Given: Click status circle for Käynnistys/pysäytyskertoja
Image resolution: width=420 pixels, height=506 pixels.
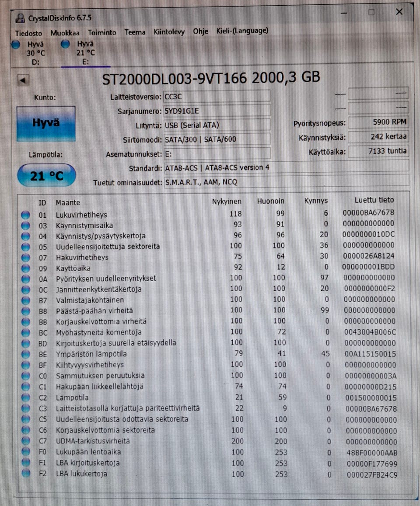Looking at the screenshot, I should pos(25,236).
